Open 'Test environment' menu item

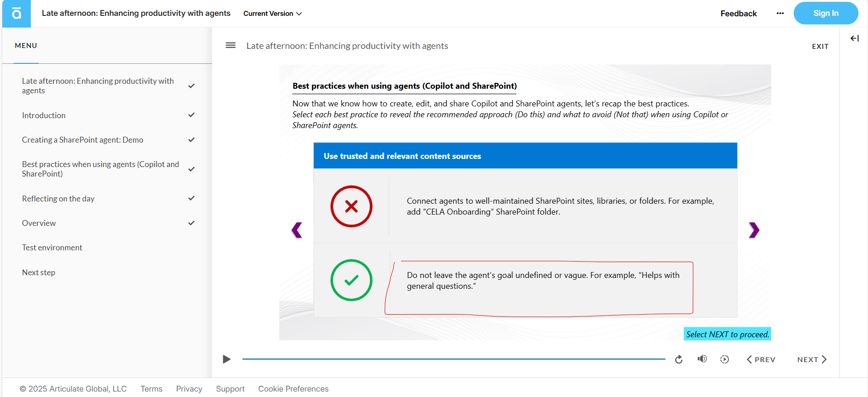52,248
